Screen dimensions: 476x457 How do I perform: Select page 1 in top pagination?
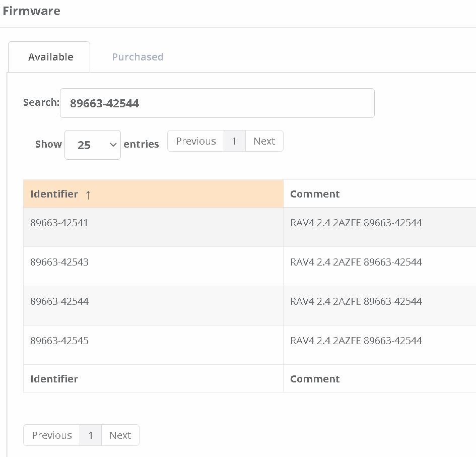coord(234,141)
